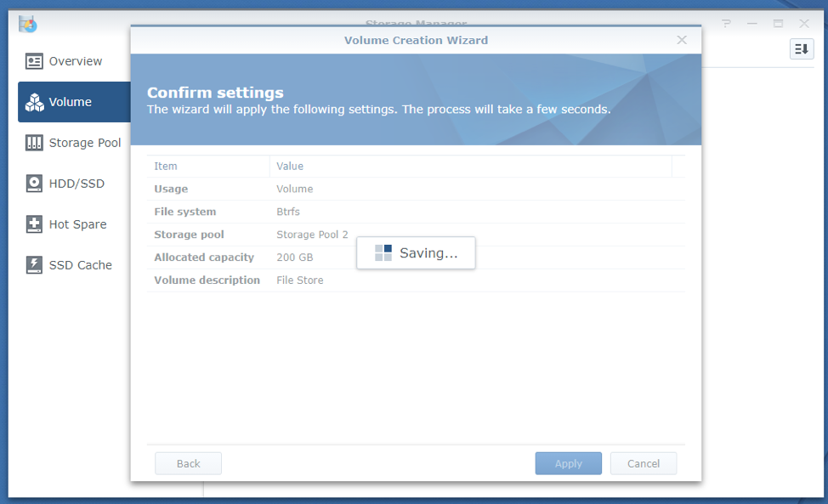This screenshot has width=828, height=504.
Task: Click the Volume value in the Usage row
Action: coord(295,189)
